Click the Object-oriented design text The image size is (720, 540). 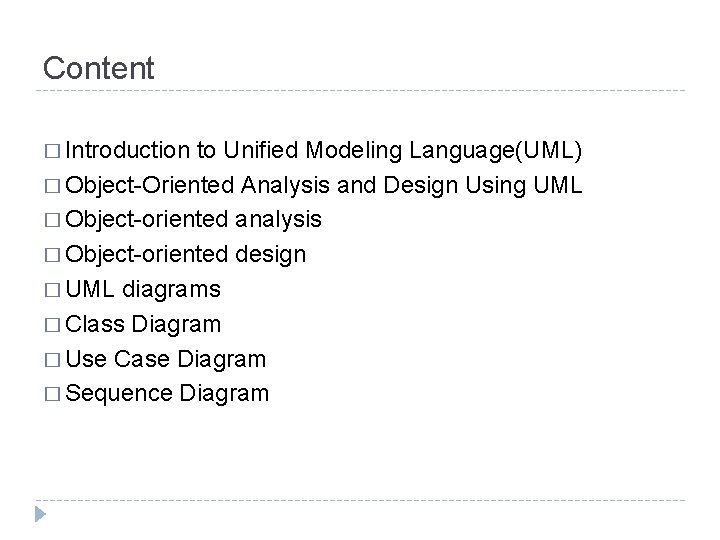[x=187, y=255]
